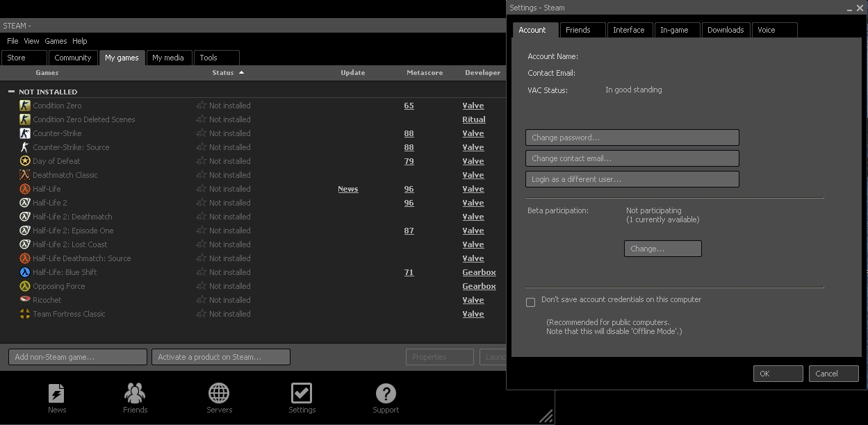Click the Ricochet game icon
Viewport: 868px width, 425px height.
[25, 300]
